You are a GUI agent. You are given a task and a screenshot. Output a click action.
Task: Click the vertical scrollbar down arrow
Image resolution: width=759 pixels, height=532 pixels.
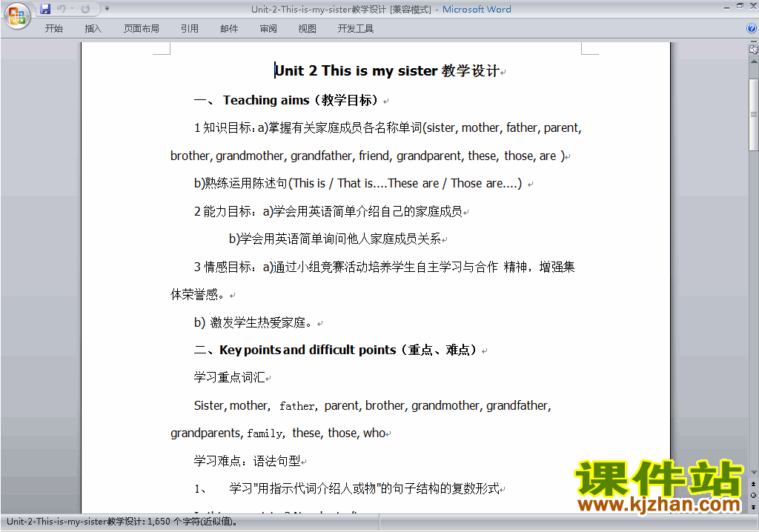[x=754, y=473]
